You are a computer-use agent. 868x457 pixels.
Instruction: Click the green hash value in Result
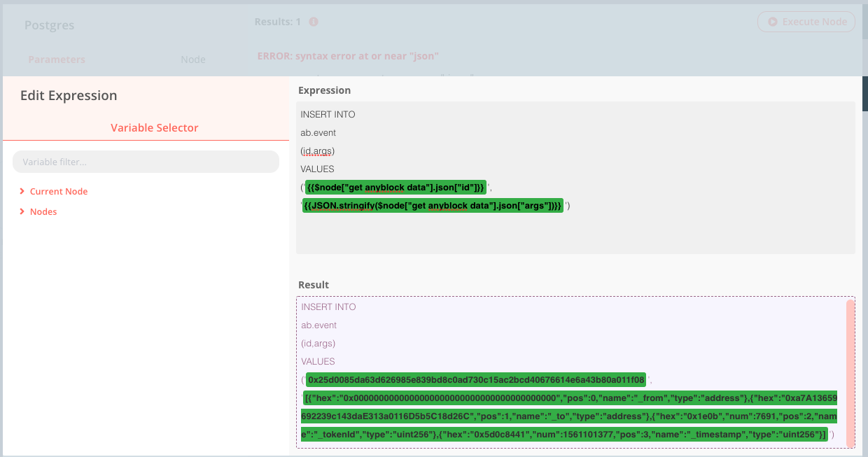point(475,379)
